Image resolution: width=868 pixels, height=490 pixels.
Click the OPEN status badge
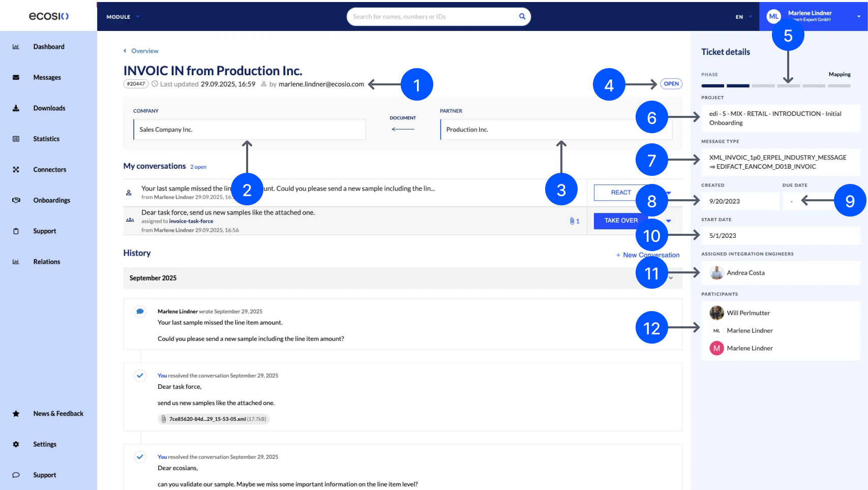(671, 84)
